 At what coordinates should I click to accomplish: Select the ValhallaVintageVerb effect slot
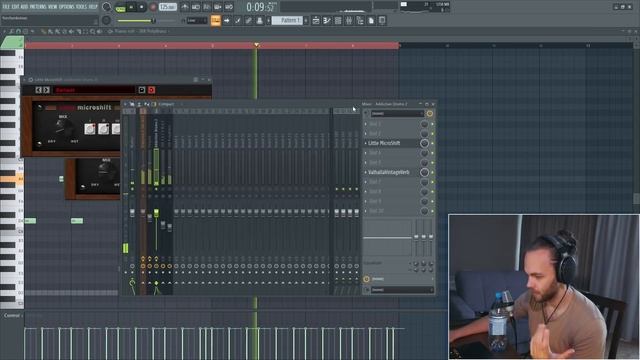[x=389, y=172]
